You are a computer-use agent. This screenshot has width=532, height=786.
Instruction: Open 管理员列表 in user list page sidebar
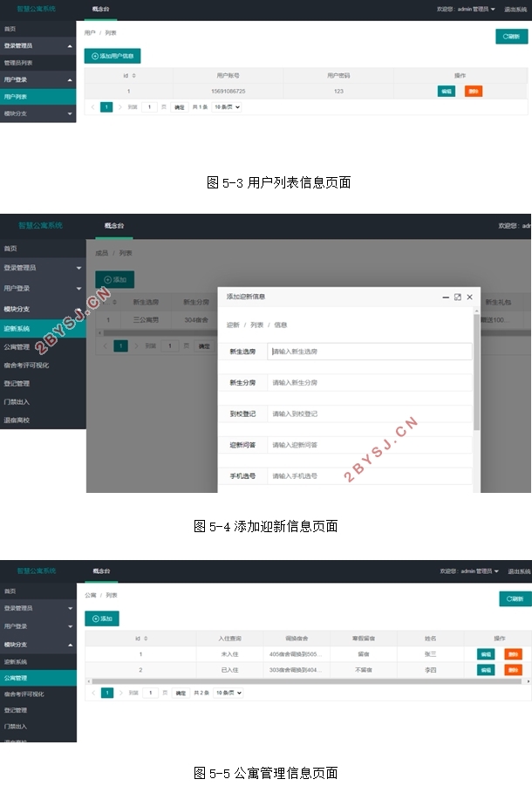[x=38, y=63]
